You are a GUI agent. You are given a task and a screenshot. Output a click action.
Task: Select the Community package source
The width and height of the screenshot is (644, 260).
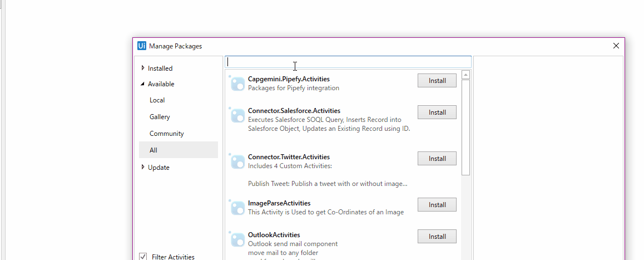coord(166,134)
